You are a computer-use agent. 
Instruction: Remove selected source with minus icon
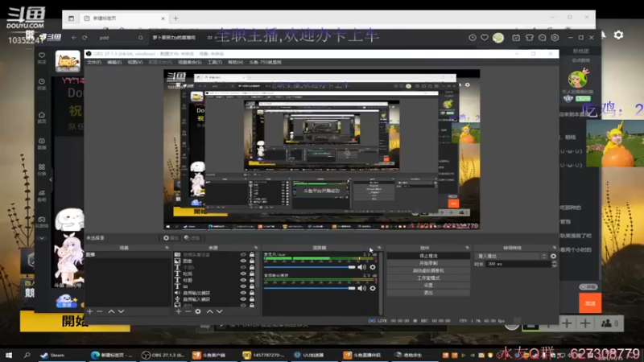point(188,311)
